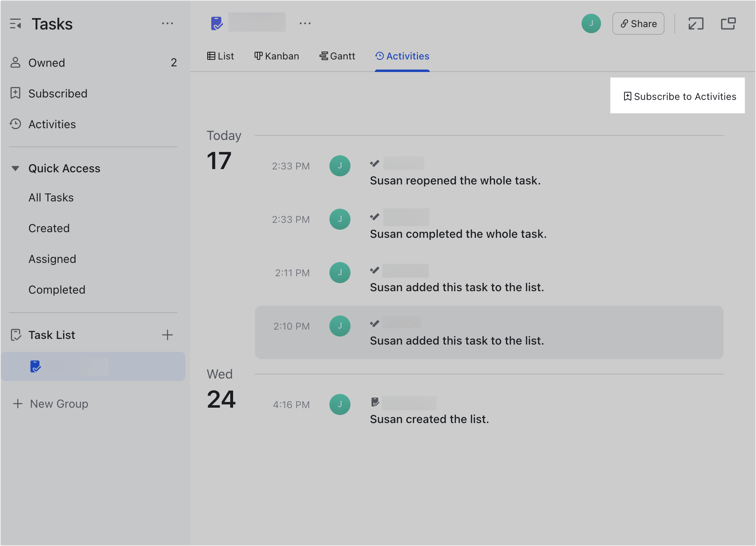Click the Task List shield icon

coord(15,334)
